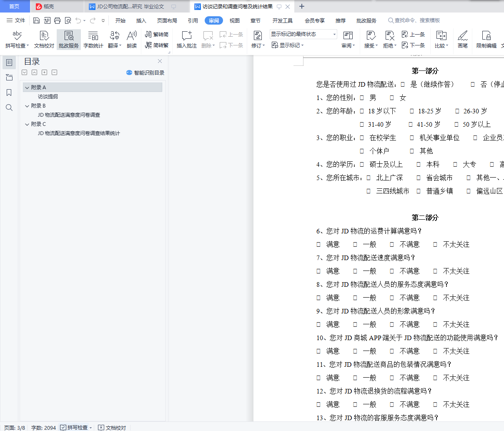Click 智能识别目录 button

click(145, 73)
